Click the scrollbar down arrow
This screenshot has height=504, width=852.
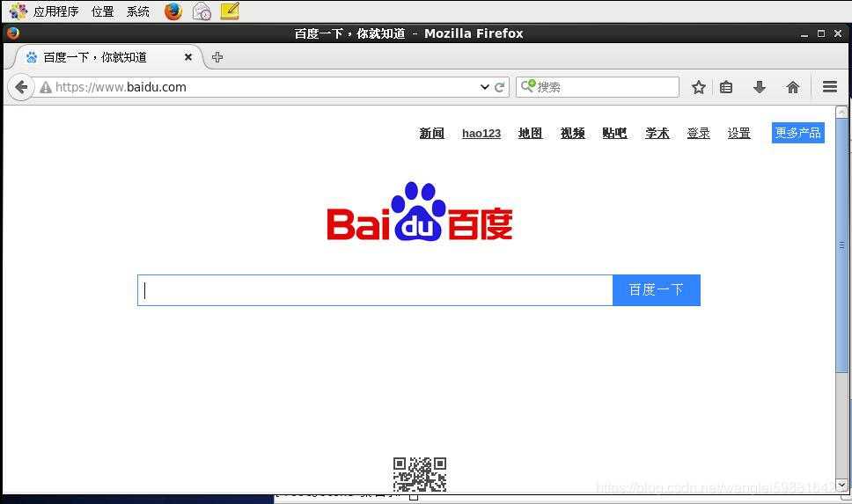pyautogui.click(x=841, y=485)
